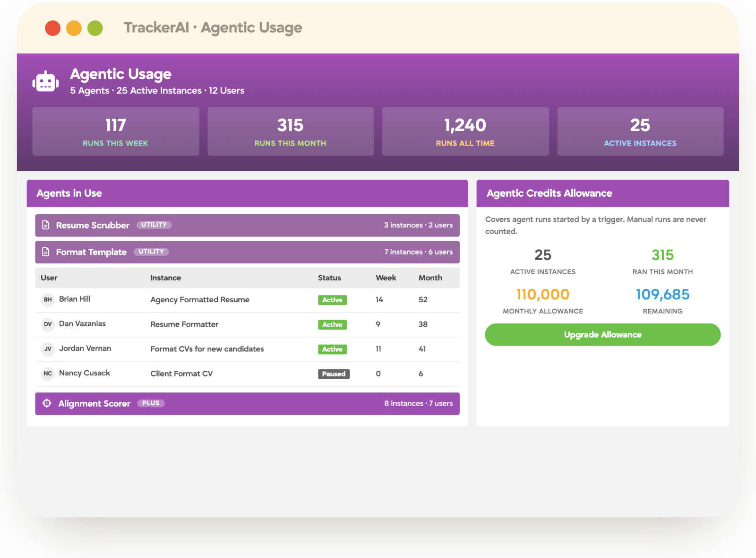Image resolution: width=756 pixels, height=558 pixels.
Task: Click Jordan Vernan's month value 41
Action: coord(422,349)
